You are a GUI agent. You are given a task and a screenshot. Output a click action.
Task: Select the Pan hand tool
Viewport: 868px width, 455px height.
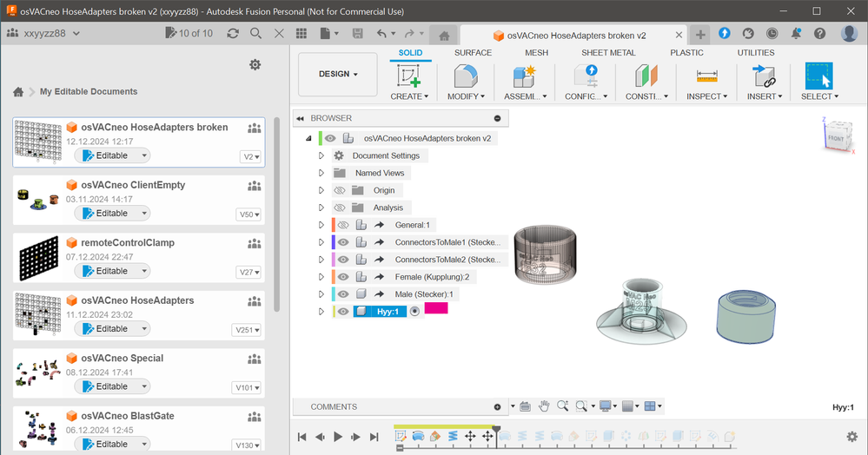pos(544,406)
